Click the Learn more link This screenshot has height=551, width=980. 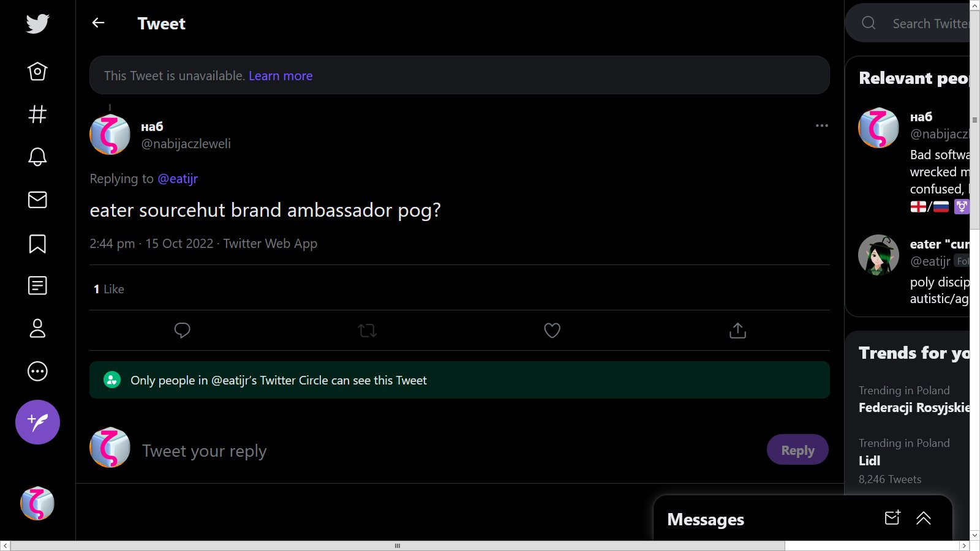[281, 76]
